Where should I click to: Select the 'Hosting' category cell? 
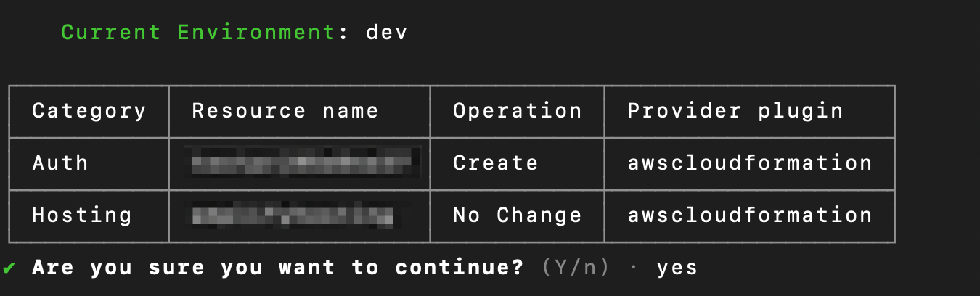tap(82, 215)
